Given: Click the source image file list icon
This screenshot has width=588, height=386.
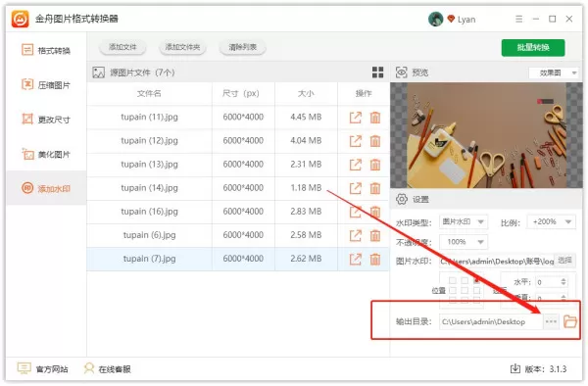Looking at the screenshot, I should (x=98, y=72).
